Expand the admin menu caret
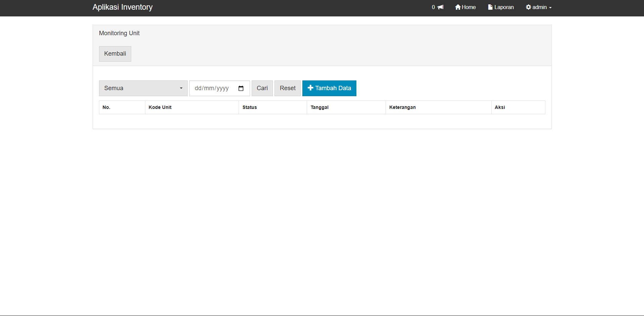This screenshot has height=316, width=644. 550,8
